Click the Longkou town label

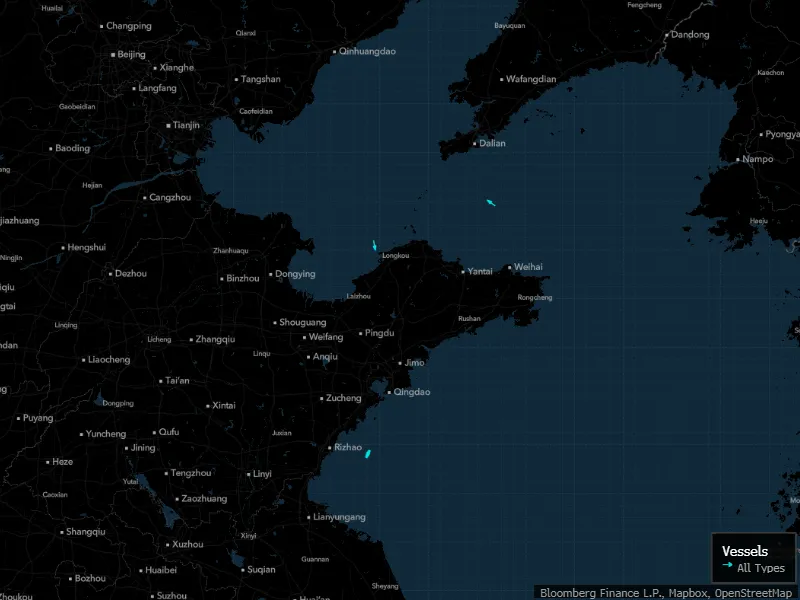[395, 256]
